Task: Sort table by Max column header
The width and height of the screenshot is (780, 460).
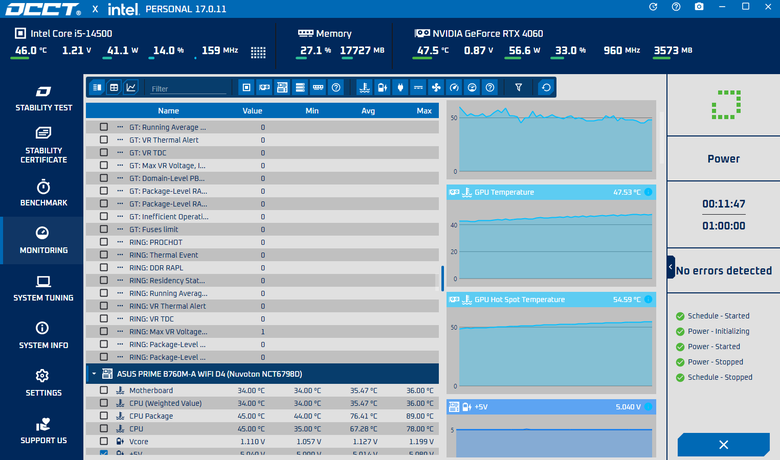Action: click(x=424, y=111)
